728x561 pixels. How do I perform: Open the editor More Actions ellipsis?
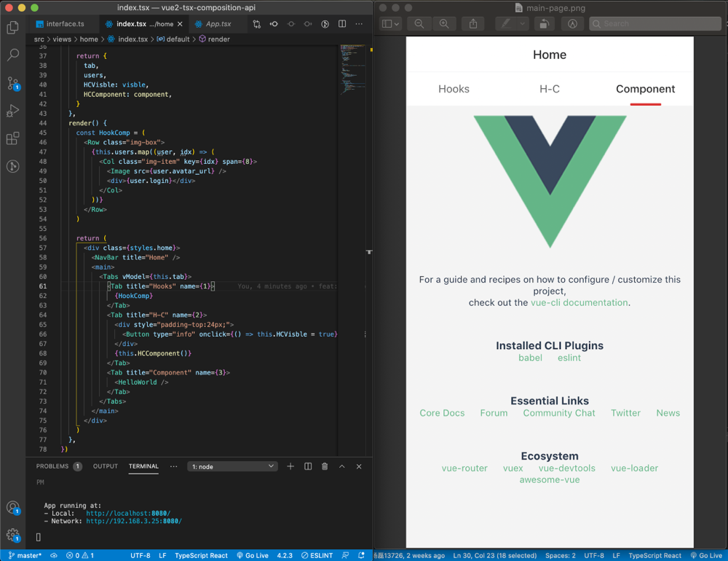point(359,24)
